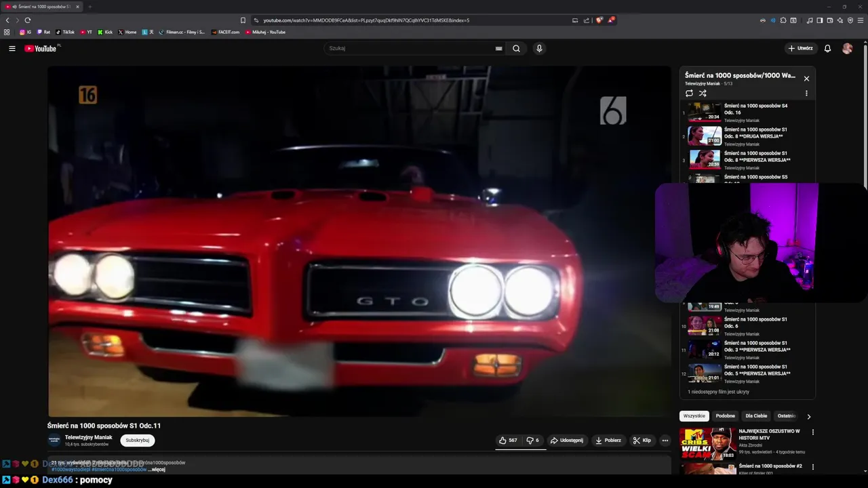Open S1 Odc. 5 PIERWSZA WERSJA video
The image size is (868, 488).
point(746,373)
